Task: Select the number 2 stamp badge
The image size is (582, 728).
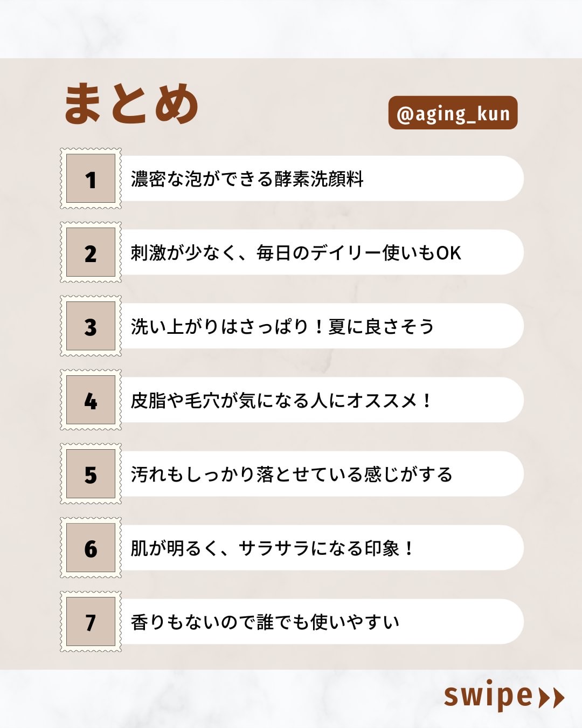Action: (91, 252)
